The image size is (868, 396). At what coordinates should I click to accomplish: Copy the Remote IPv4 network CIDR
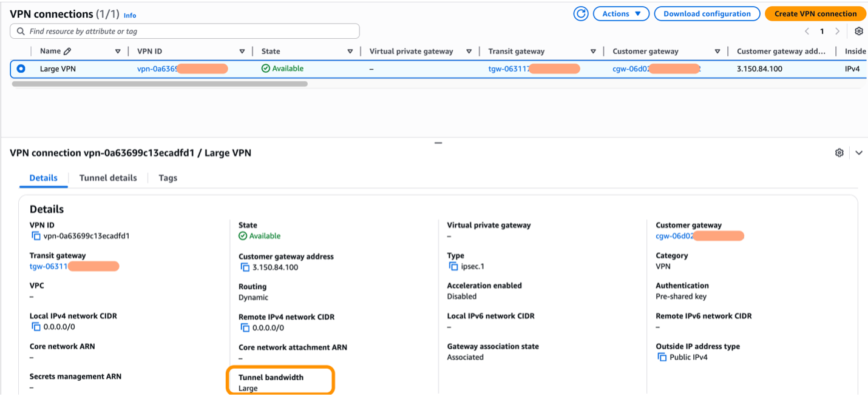[245, 327]
